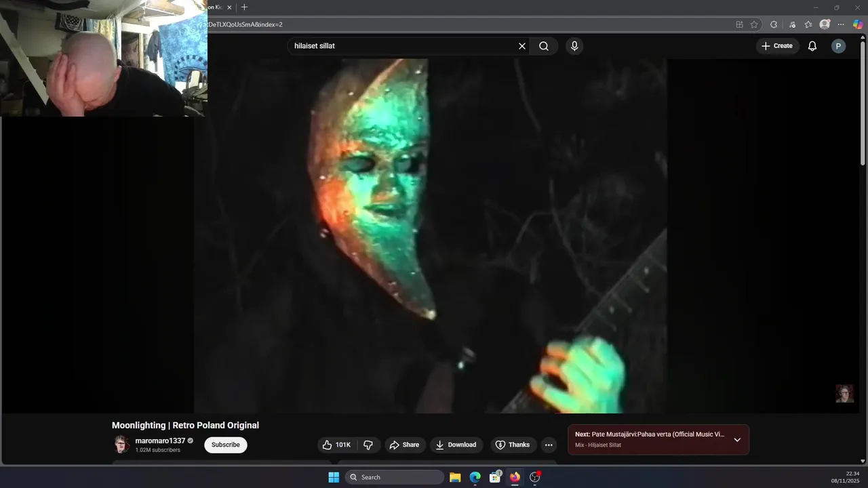The width and height of the screenshot is (868, 488).
Task: Switch to Firefox in taskbar
Action: tap(515, 477)
